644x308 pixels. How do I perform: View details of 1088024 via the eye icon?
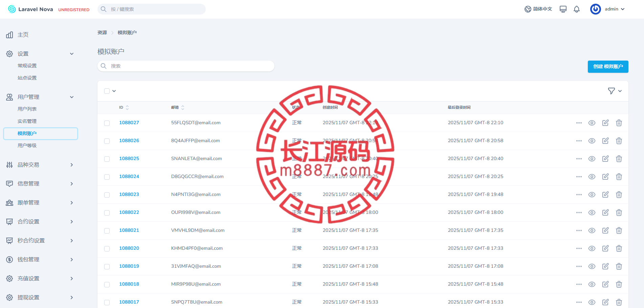click(592, 177)
